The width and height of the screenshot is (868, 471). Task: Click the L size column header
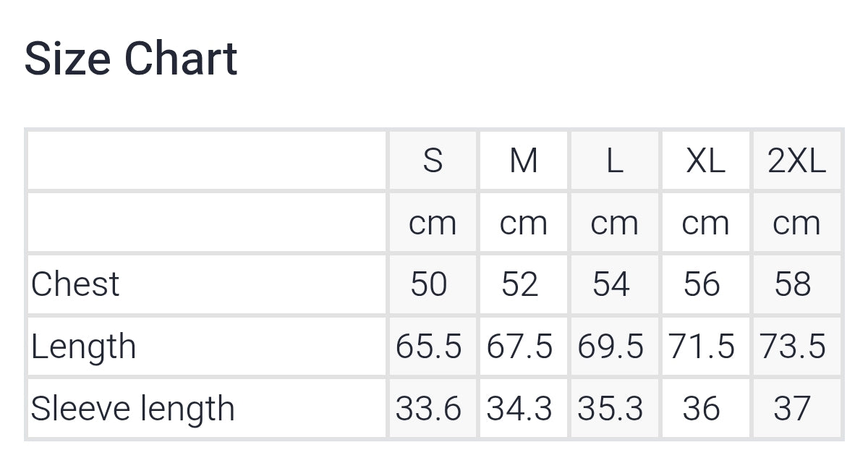614,161
